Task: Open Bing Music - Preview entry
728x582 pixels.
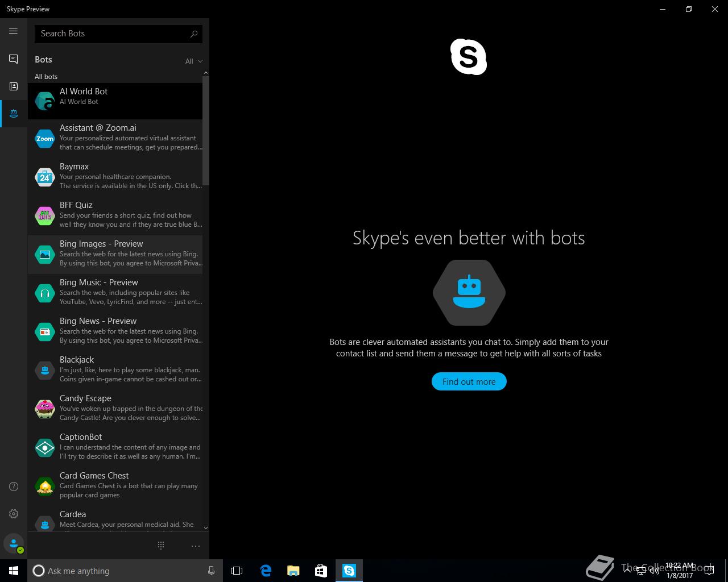Action: click(115, 293)
